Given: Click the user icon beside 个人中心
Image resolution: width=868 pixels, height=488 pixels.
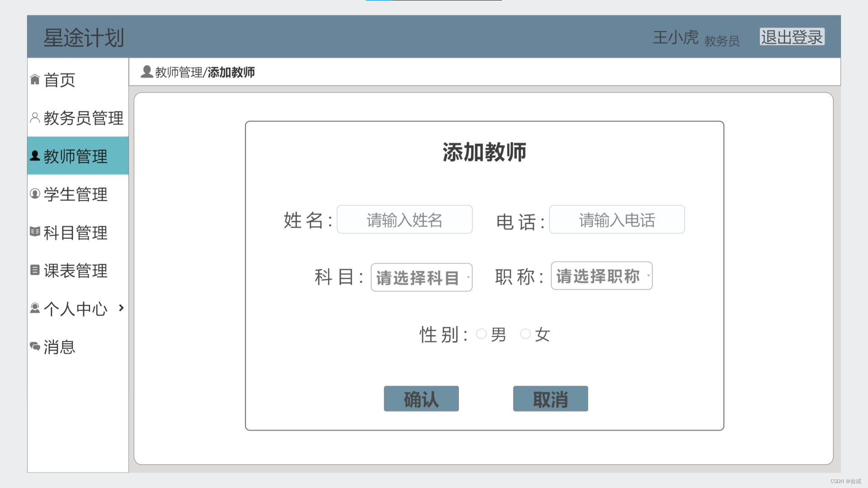Looking at the screenshot, I should point(35,308).
